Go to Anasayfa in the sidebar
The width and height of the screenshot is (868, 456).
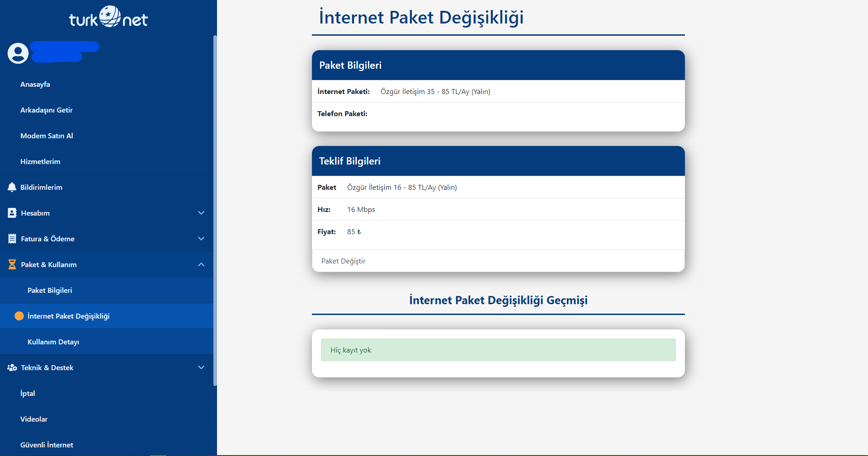35,85
